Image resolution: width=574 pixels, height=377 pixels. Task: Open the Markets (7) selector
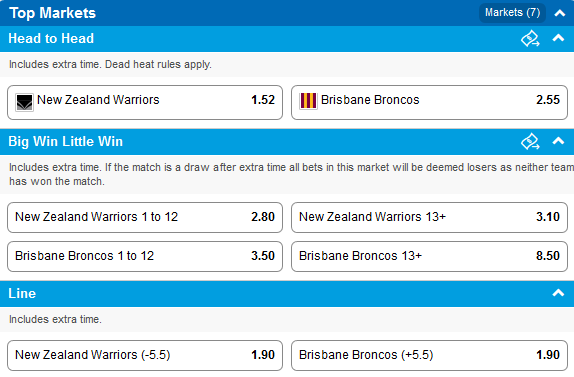(x=512, y=13)
